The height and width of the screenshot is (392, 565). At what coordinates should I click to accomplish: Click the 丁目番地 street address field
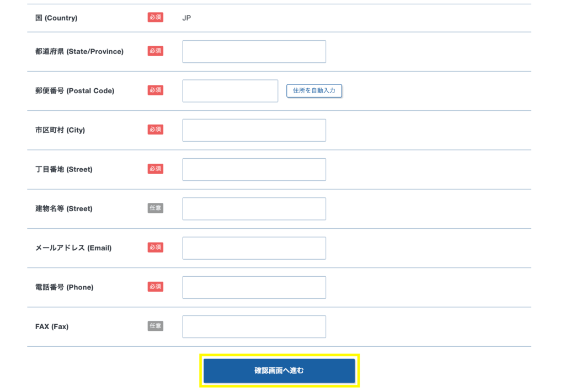(x=254, y=169)
